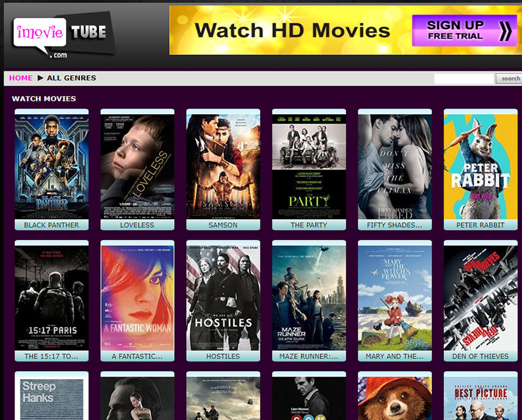Click THE 15:17 TO... title label
The image size is (522, 420).
pos(52,356)
